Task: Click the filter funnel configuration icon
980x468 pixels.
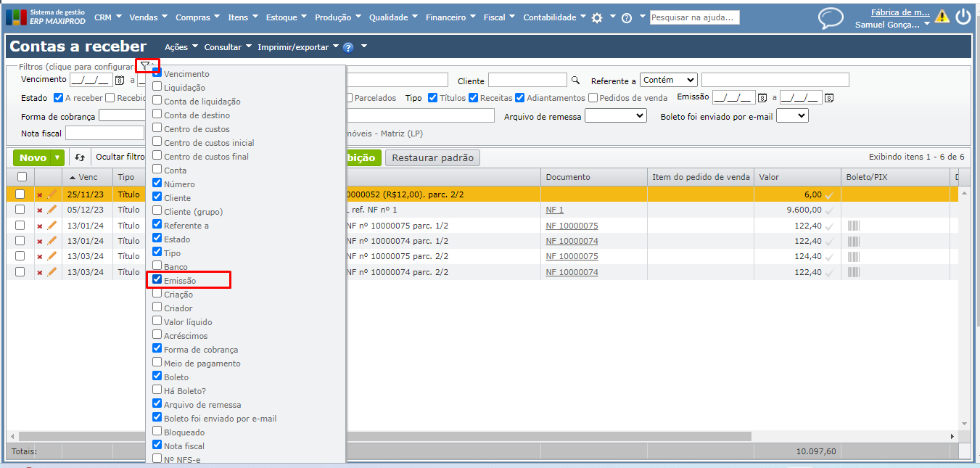Action: click(x=145, y=66)
